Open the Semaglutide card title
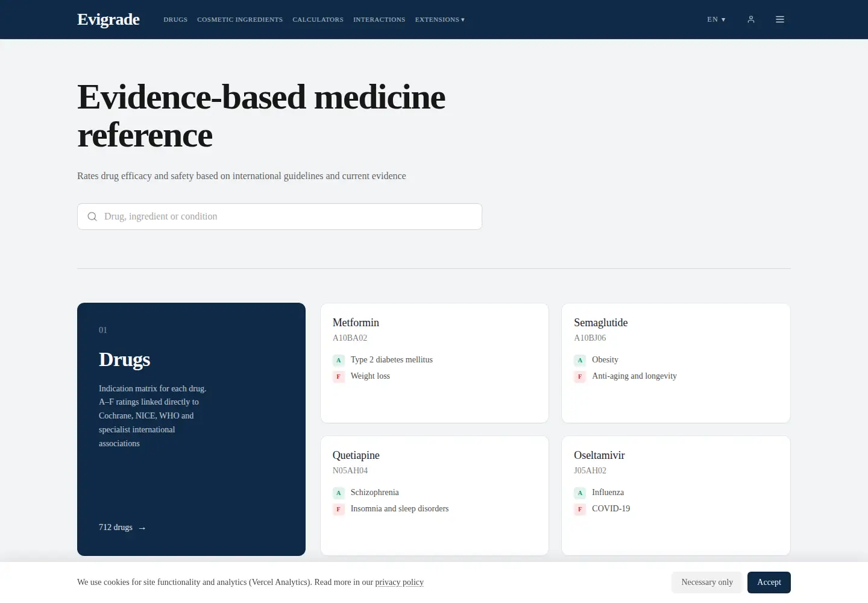Viewport: 868px width, 603px height. click(x=601, y=323)
